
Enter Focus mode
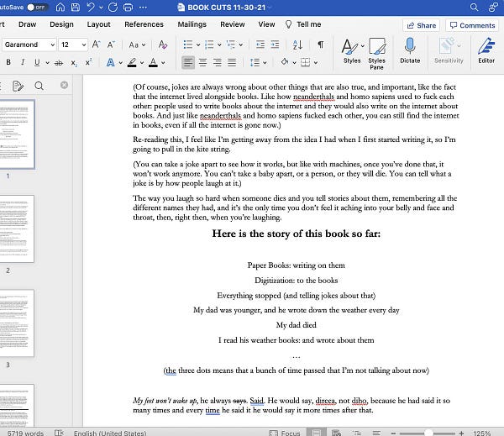tap(285, 433)
